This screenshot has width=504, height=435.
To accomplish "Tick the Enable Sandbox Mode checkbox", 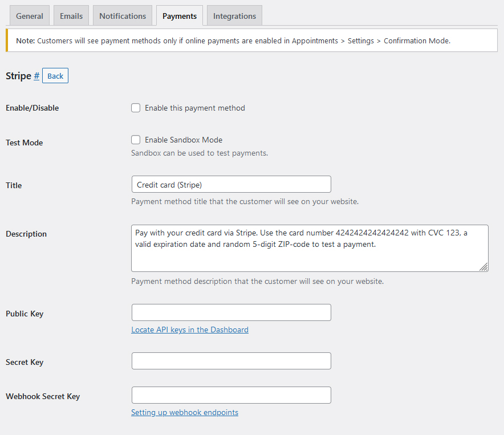I will (136, 140).
